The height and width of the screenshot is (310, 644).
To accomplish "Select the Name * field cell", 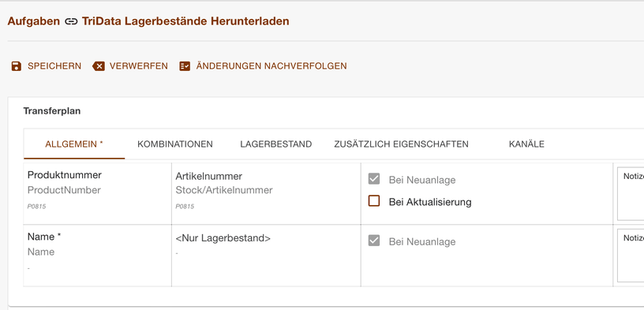I will [x=97, y=256].
